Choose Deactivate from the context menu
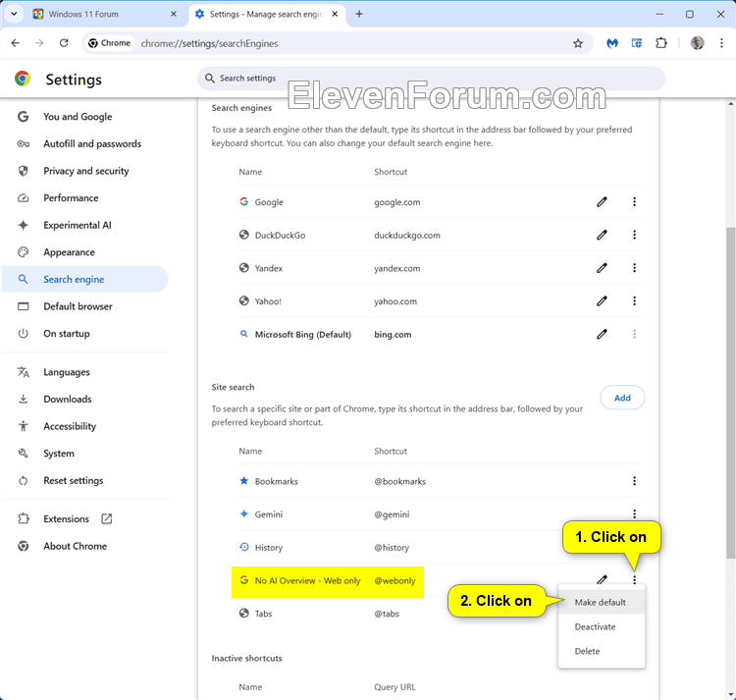This screenshot has width=736, height=700. pos(602,626)
